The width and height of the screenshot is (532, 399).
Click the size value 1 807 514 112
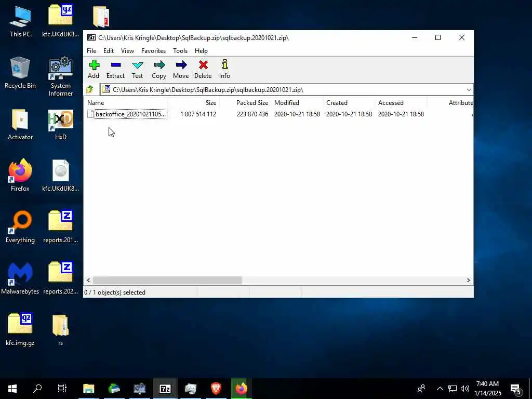point(198,114)
